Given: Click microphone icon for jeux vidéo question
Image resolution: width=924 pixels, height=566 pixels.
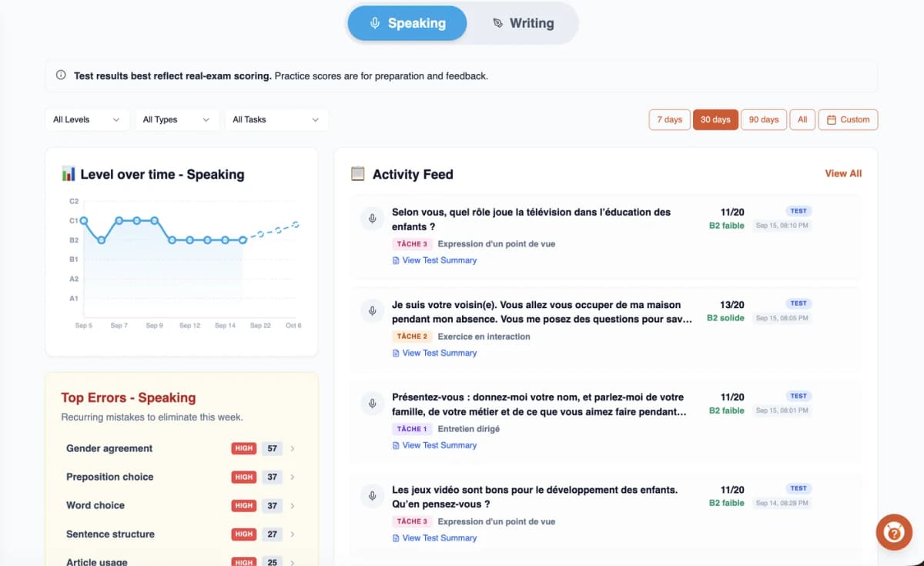Looking at the screenshot, I should pyautogui.click(x=373, y=496).
